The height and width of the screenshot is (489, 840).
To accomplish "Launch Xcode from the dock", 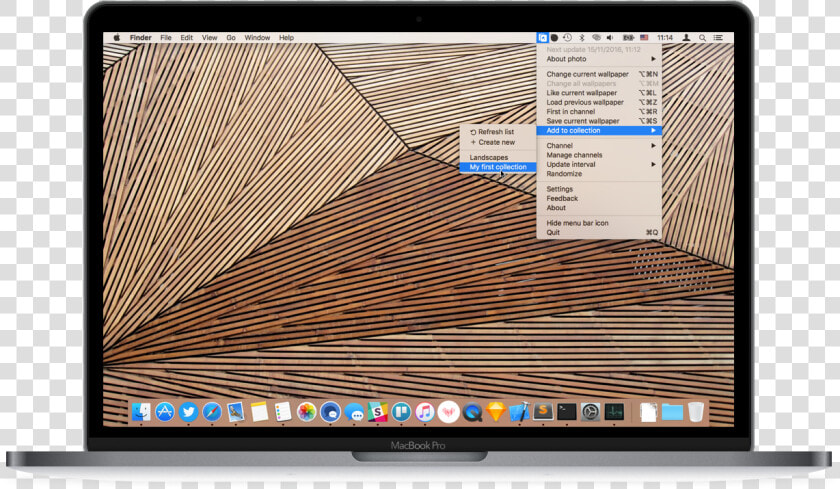I will tap(520, 412).
